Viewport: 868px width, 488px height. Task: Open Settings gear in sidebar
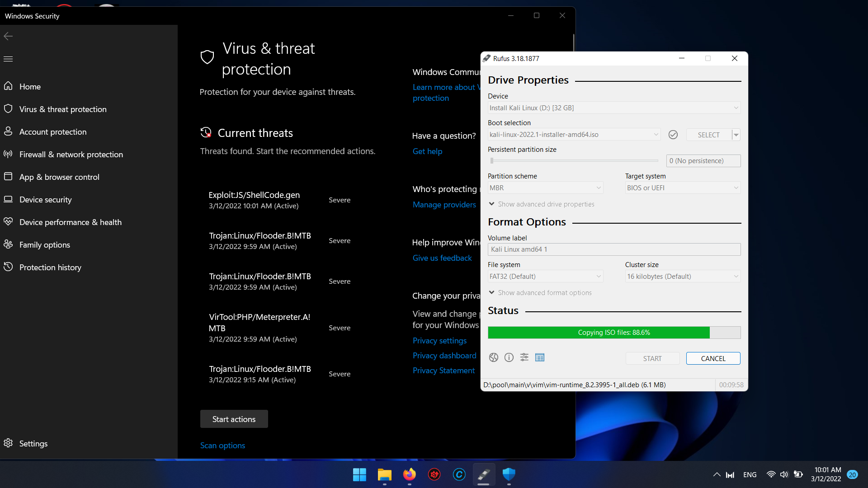point(8,443)
